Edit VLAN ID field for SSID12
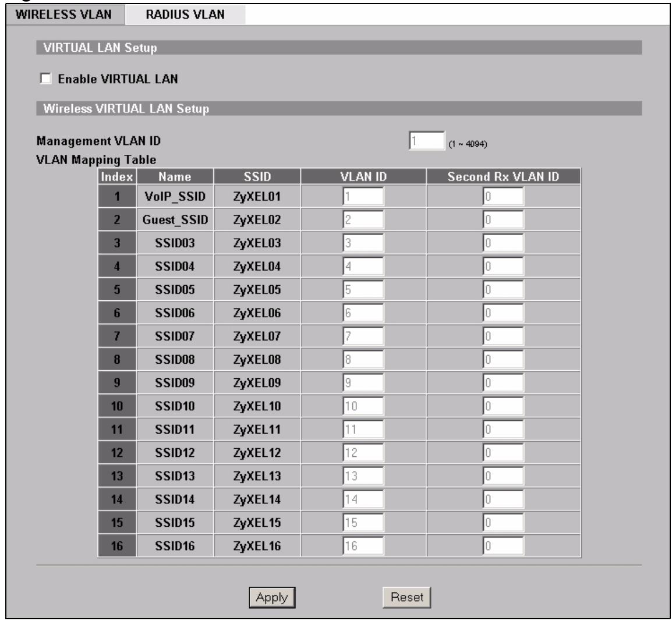Viewport: 672px width, 621px height. click(363, 453)
